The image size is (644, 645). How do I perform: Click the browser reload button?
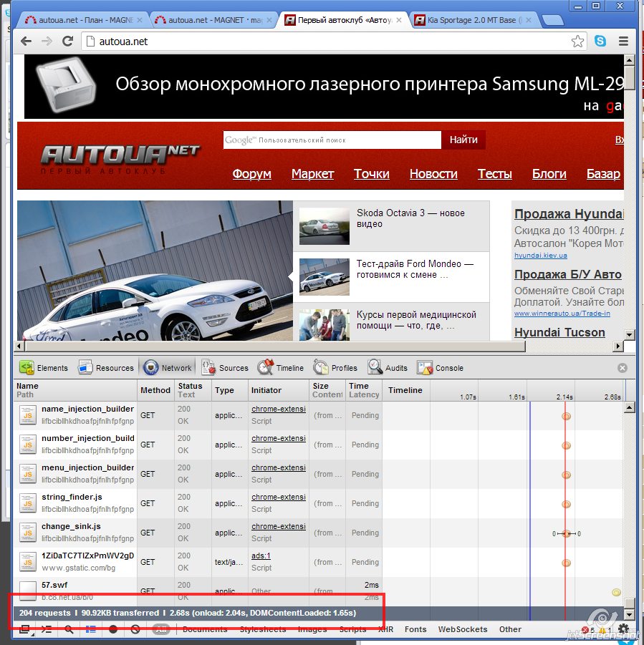pos(68,42)
